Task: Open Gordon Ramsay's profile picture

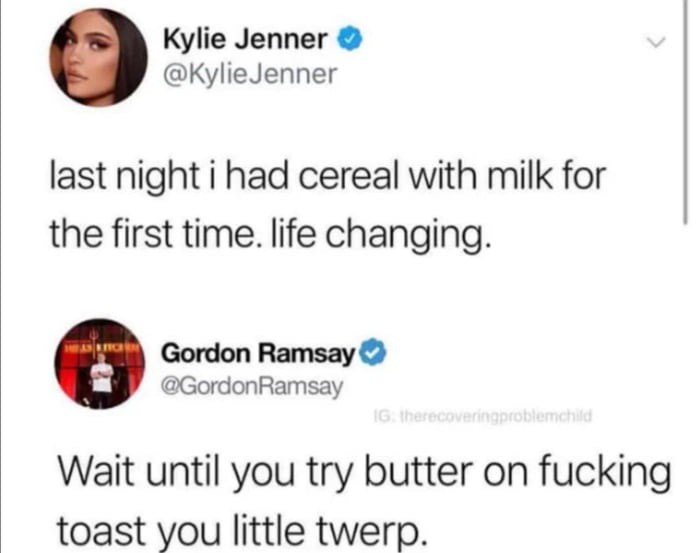Action: tap(99, 363)
